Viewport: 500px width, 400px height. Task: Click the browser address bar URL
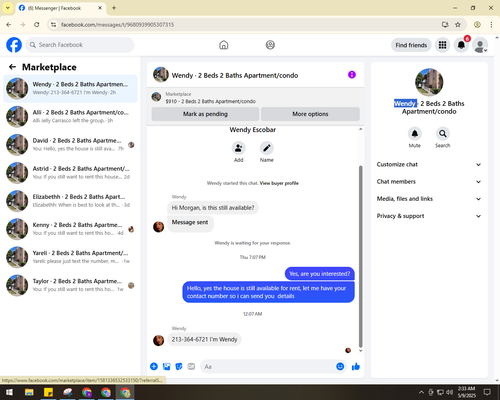coord(117,25)
